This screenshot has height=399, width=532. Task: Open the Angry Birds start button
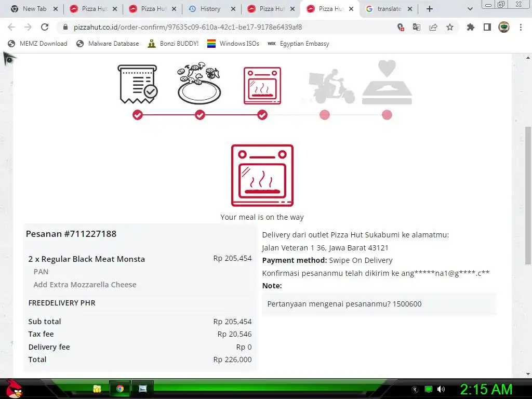pos(14,389)
